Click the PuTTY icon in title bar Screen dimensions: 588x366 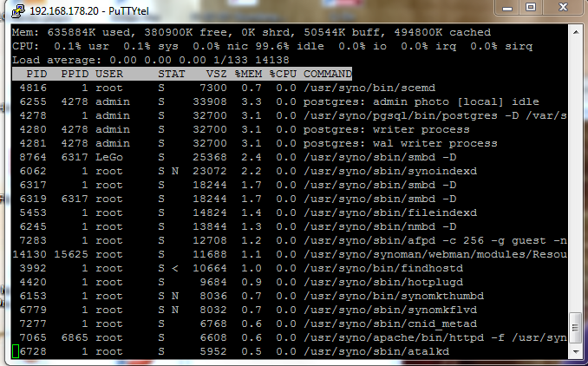tap(17, 11)
